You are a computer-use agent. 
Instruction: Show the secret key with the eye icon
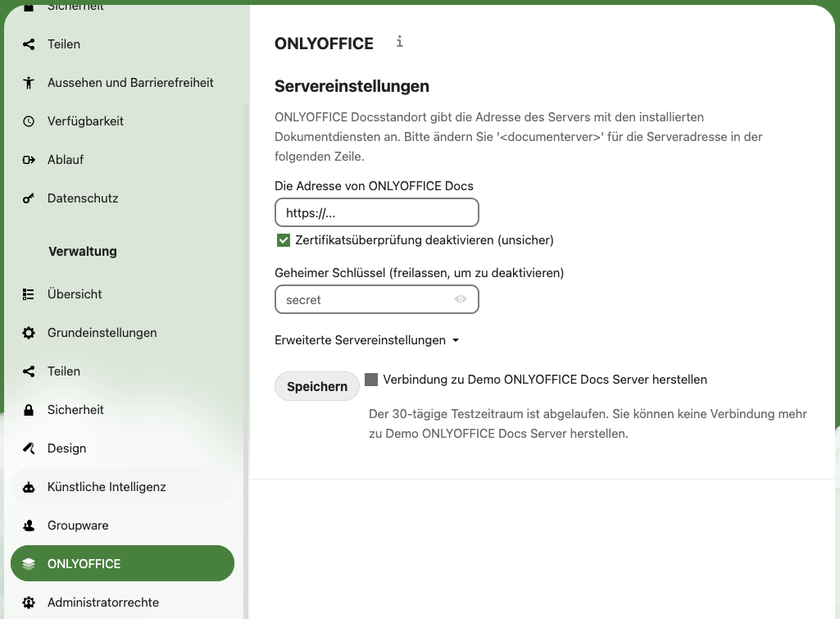click(461, 299)
